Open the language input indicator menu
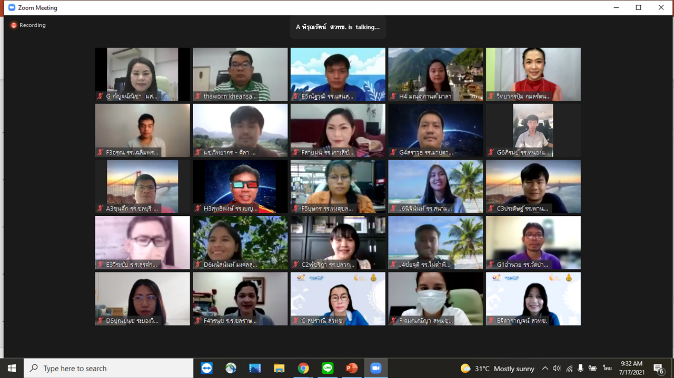 tap(607, 368)
